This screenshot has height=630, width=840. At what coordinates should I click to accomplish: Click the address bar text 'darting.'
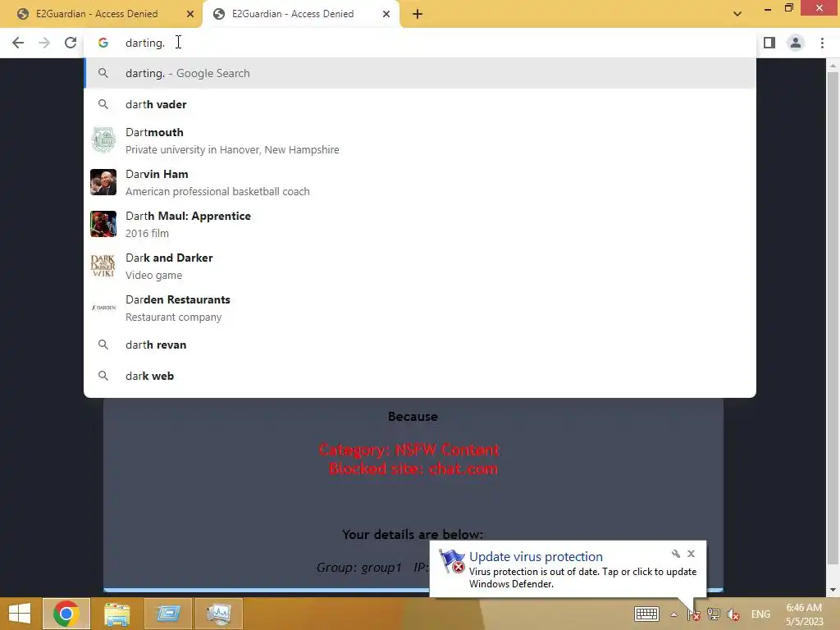tap(144, 43)
